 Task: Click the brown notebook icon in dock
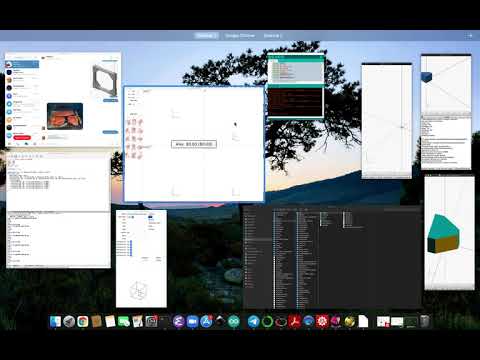96,322
